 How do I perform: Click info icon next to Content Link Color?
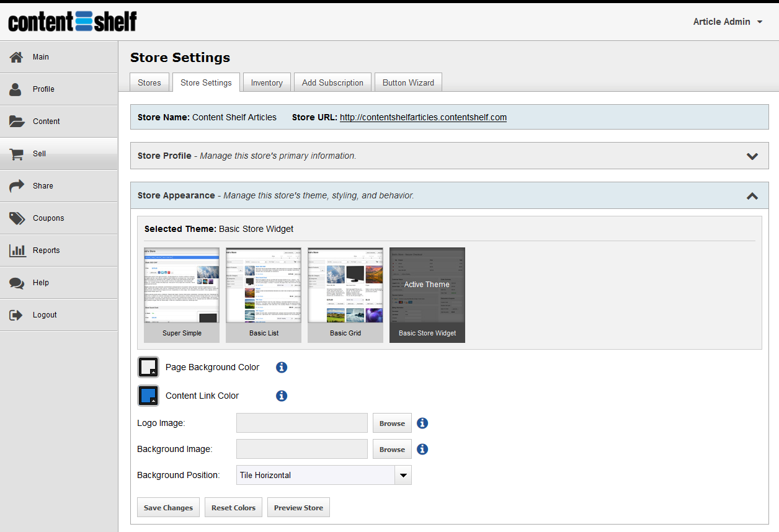(x=282, y=396)
